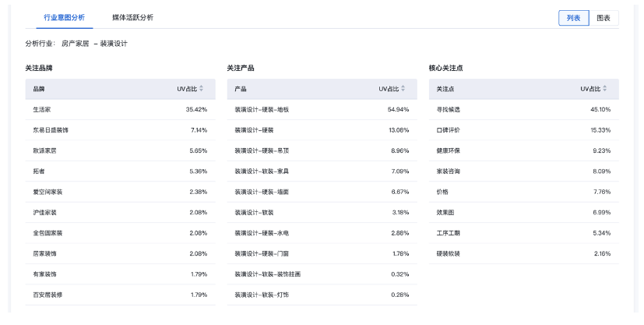Sort 核心关注点 table by UV占比 icon

(605, 89)
